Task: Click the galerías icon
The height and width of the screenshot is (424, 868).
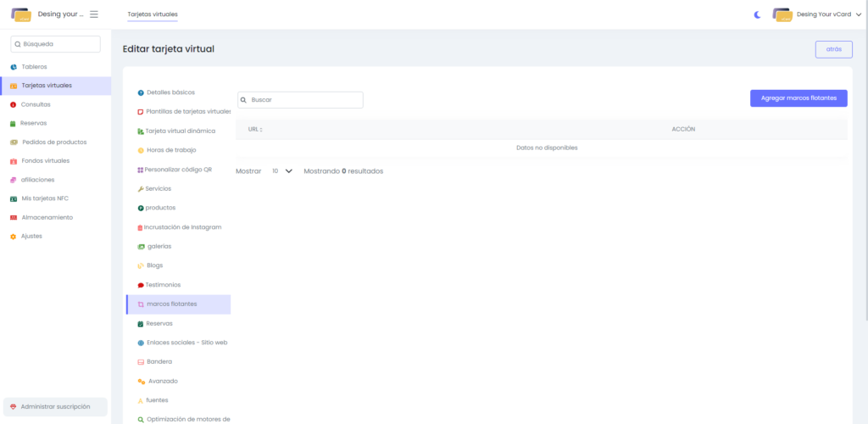Action: 141,247
